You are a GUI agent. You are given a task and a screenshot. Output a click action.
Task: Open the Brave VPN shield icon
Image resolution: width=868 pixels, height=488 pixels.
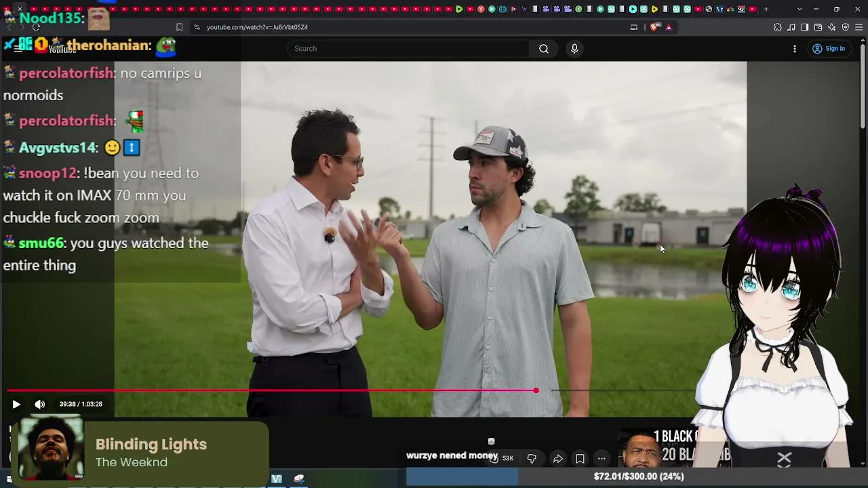(846, 27)
